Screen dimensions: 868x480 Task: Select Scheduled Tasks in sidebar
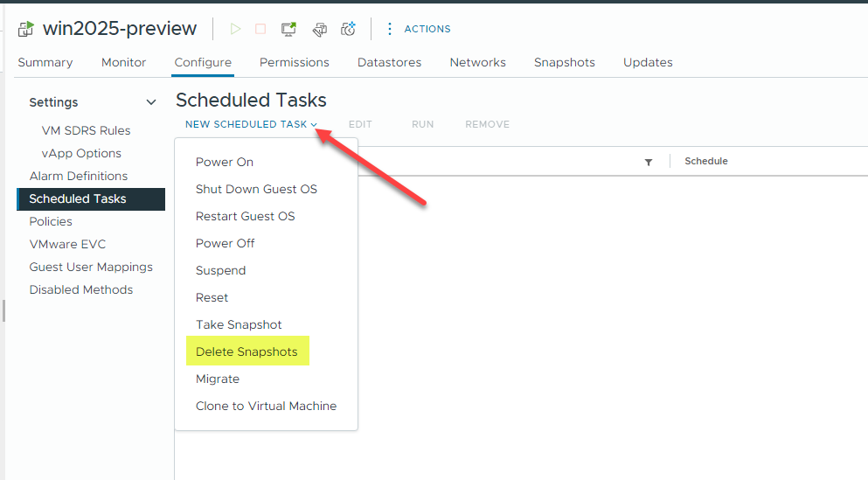(x=91, y=199)
